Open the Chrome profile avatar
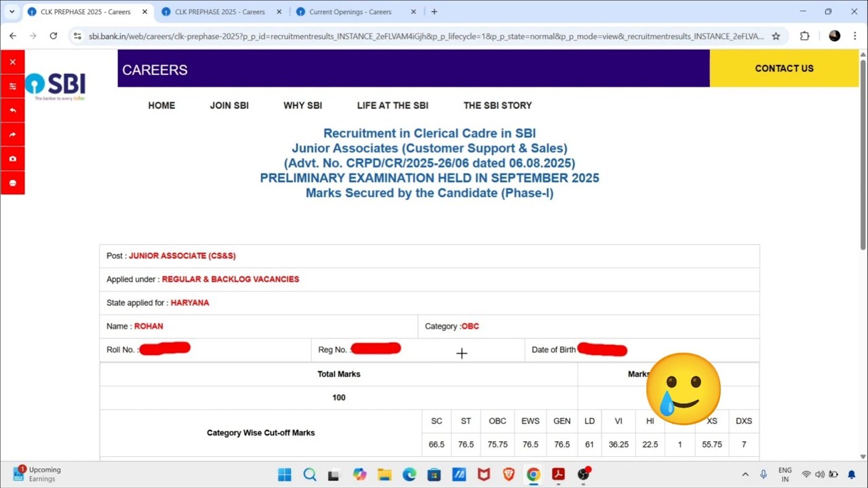 pyautogui.click(x=835, y=36)
